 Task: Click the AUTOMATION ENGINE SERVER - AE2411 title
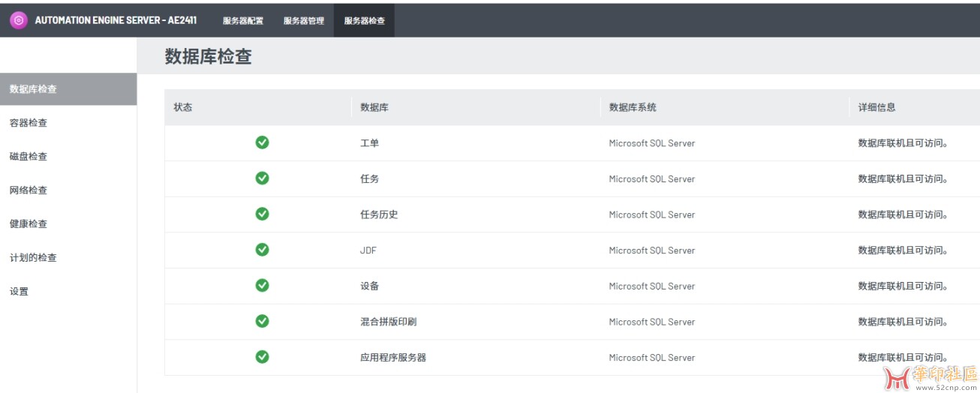(116, 20)
